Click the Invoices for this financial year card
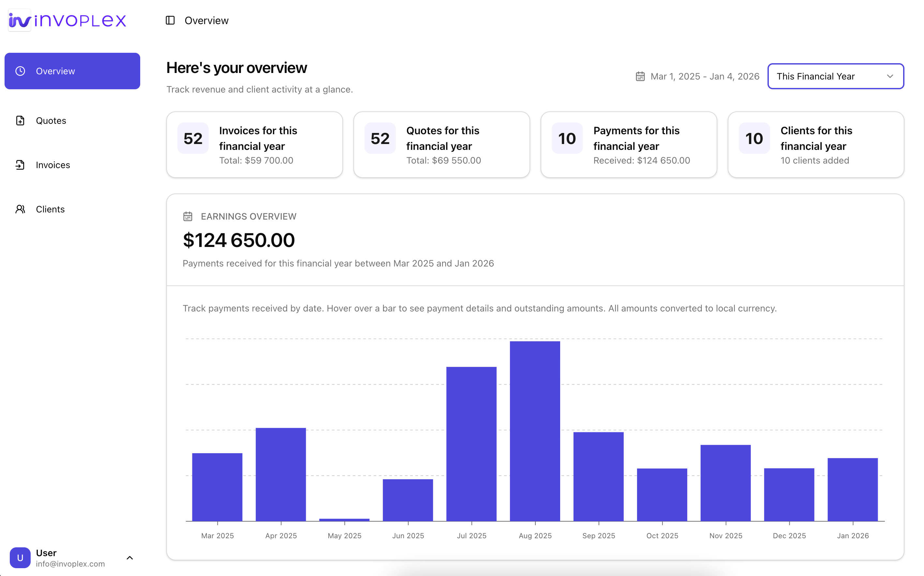This screenshot has height=576, width=924. [x=254, y=144]
